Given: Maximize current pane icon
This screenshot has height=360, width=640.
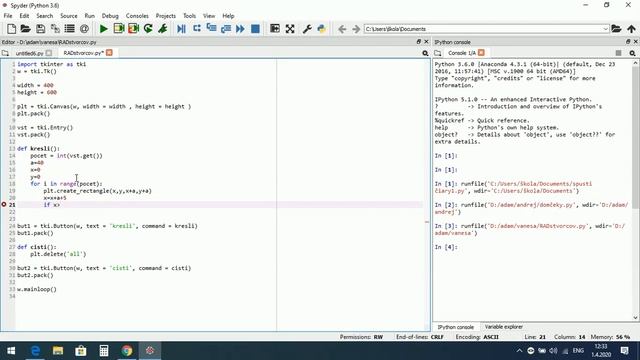Looking at the screenshot, I should (x=275, y=29).
